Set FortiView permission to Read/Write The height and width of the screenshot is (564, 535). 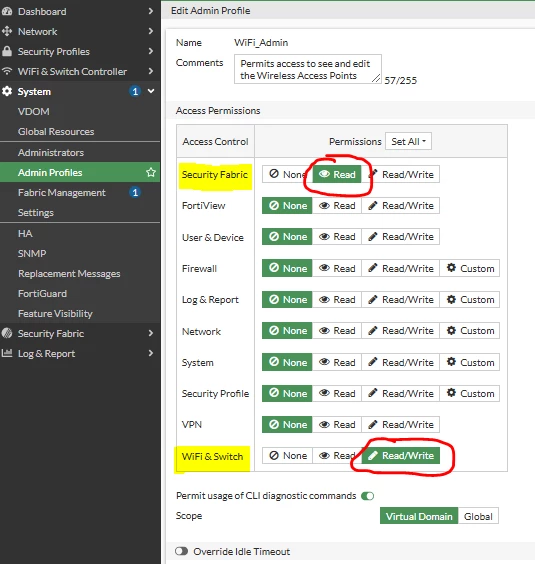400,206
